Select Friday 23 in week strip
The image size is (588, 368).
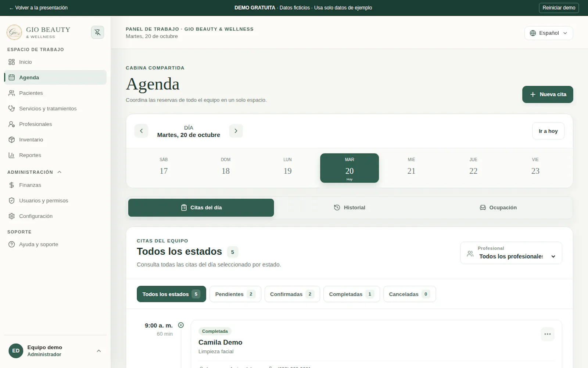535,168
